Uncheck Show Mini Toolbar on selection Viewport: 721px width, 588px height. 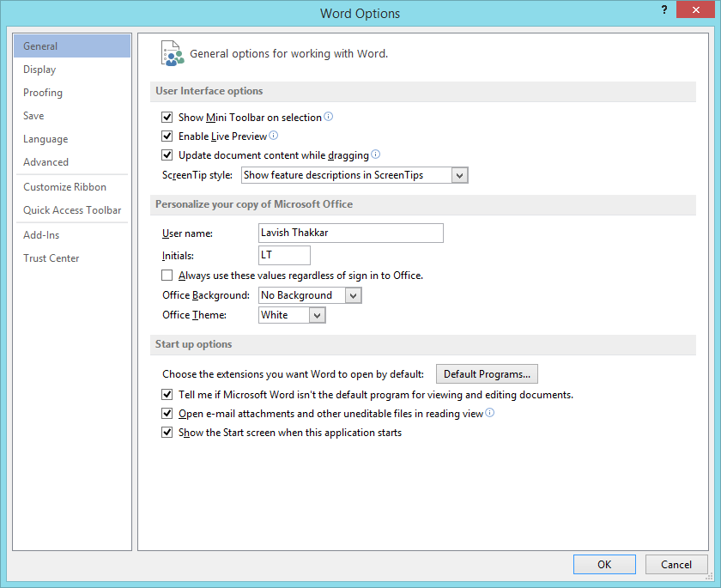[x=167, y=117]
